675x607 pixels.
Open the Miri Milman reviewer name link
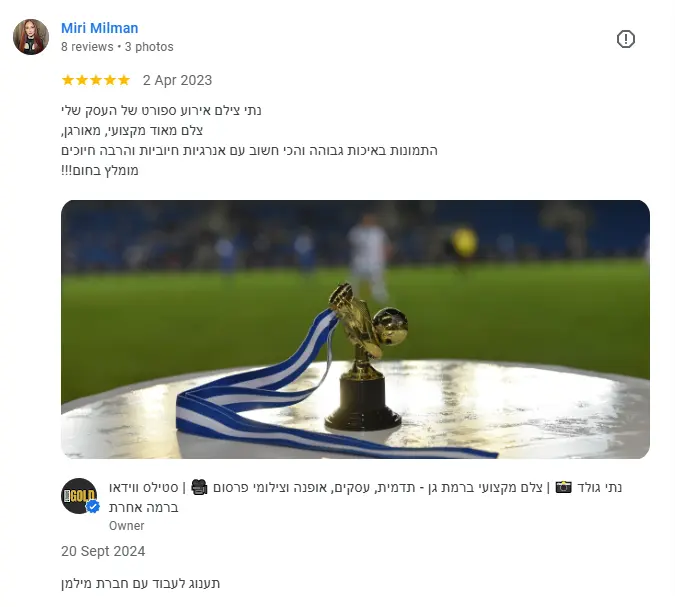tap(99, 28)
